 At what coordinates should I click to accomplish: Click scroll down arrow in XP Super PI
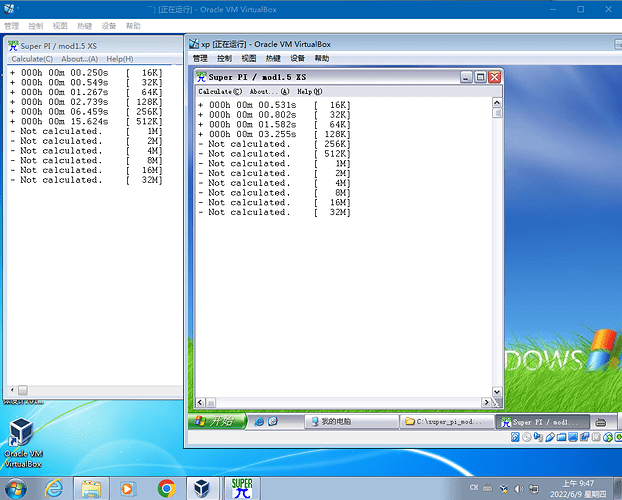point(497,392)
